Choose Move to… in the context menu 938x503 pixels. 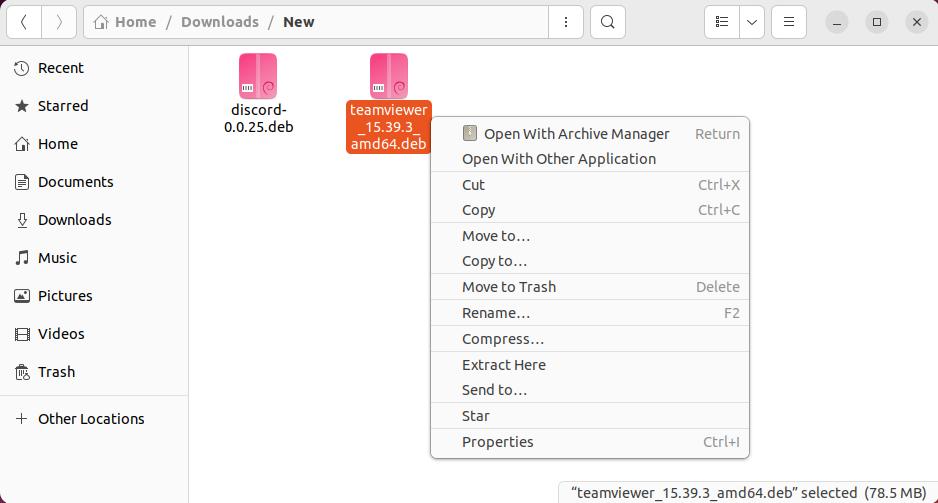590,236
